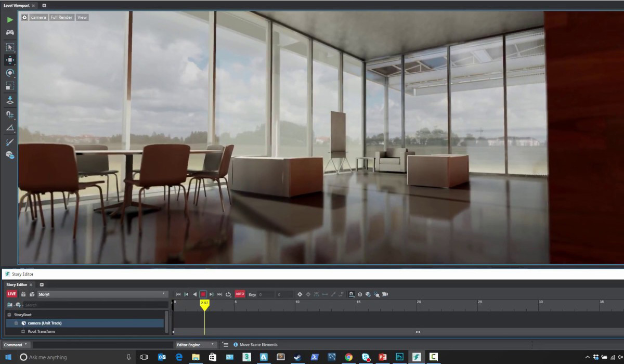Select the Move tool in the viewport toolbar
Screen dimensions: 624x364
coord(9,59)
